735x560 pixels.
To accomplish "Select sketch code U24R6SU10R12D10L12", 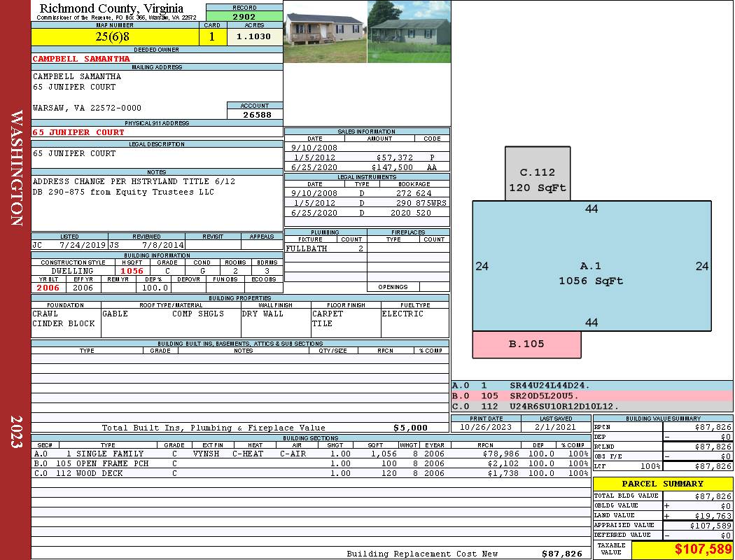I will coord(564,406).
